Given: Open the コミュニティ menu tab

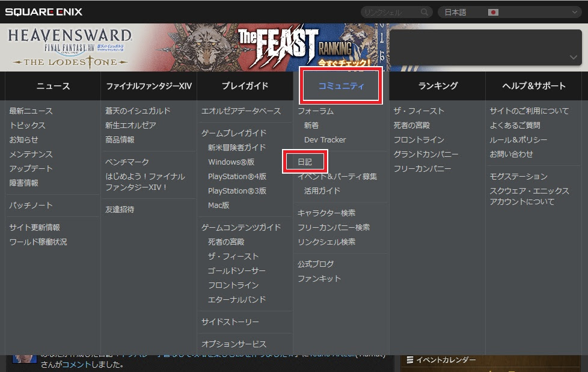Looking at the screenshot, I should 341,86.
